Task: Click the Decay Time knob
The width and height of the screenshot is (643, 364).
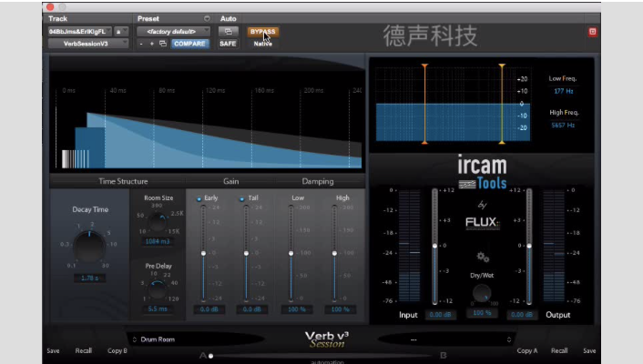Action: click(89, 247)
